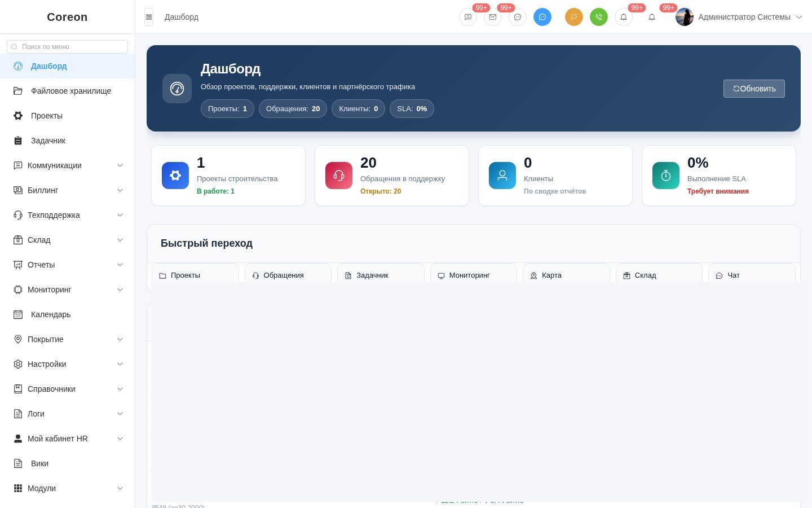Image resolution: width=812 pixels, height=508 pixels.
Task: Click the white round chat bubble icon
Action: click(x=518, y=17)
